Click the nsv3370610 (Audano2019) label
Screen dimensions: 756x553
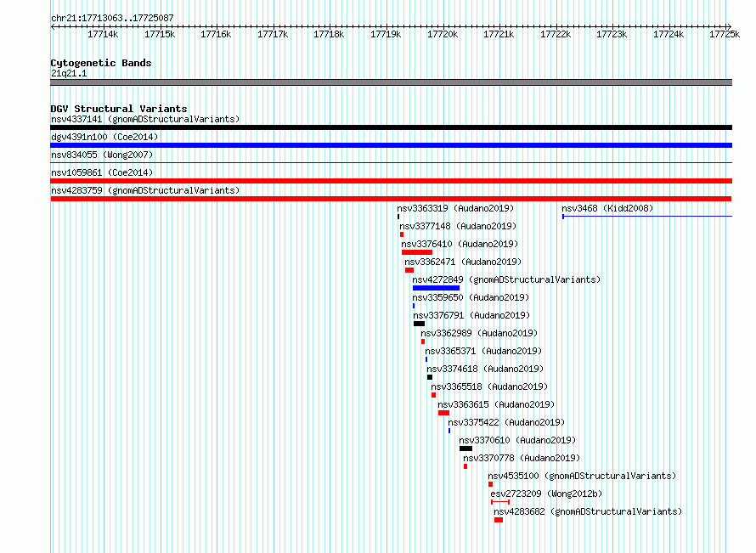tap(517, 440)
